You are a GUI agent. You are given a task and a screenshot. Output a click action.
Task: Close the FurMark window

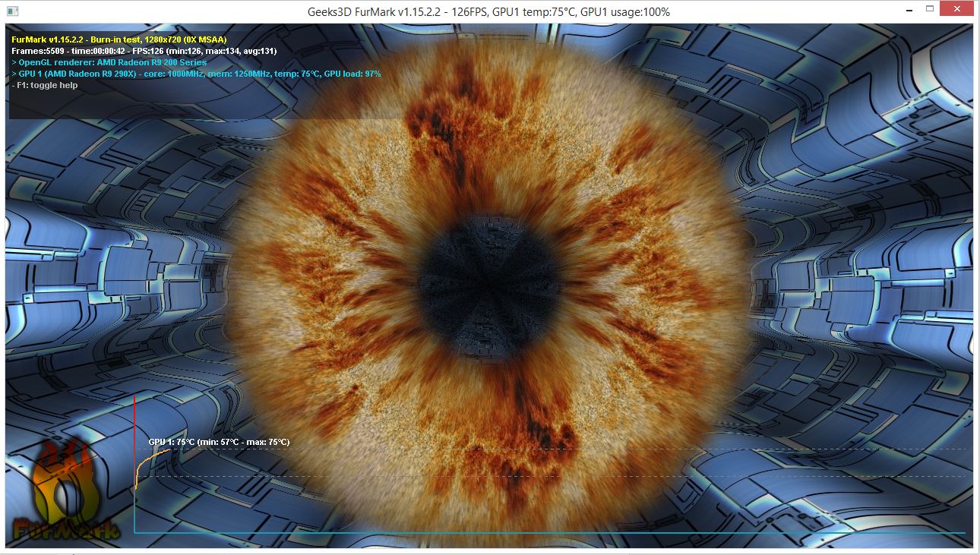(956, 10)
